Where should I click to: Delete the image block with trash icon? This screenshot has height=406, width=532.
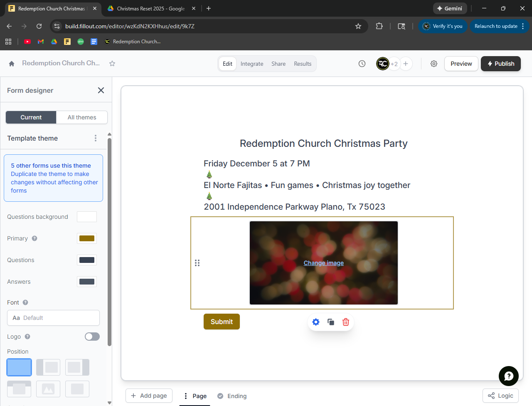point(346,322)
